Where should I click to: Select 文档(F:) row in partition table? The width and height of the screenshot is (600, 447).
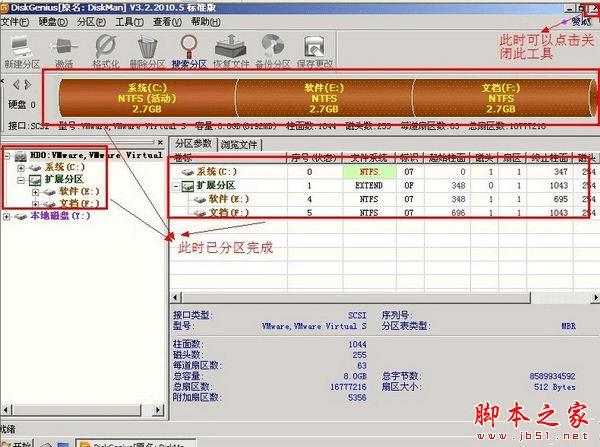pos(383,212)
